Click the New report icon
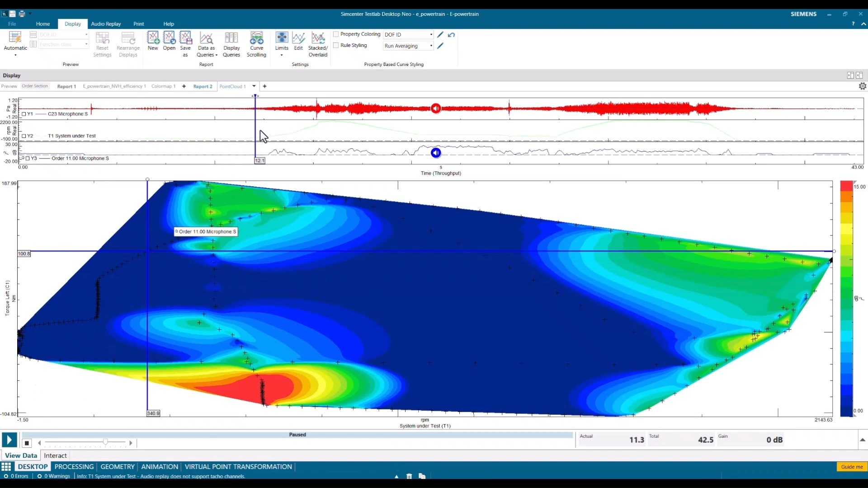This screenshot has height=488, width=868. (153, 44)
